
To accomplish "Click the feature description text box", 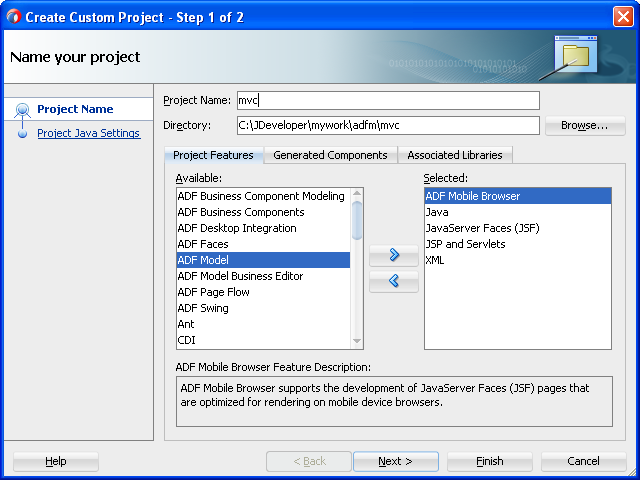I will click(394, 402).
